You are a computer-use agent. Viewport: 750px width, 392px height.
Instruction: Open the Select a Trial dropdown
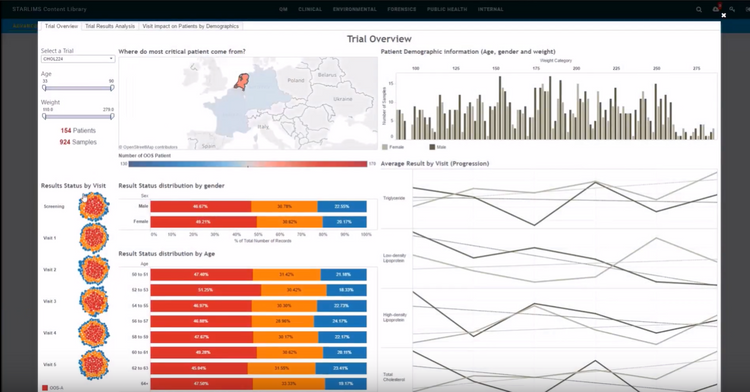[78, 59]
